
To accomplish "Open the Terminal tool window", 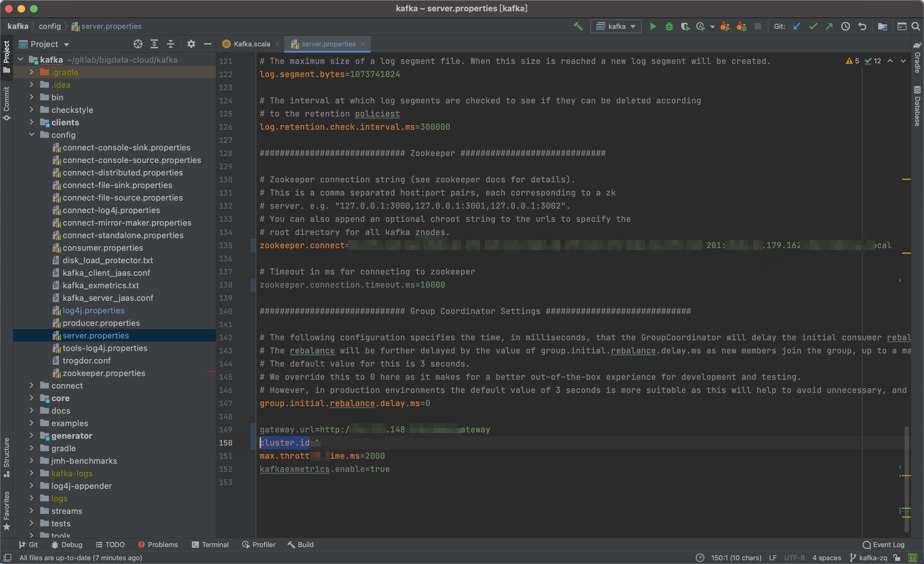I will (210, 545).
